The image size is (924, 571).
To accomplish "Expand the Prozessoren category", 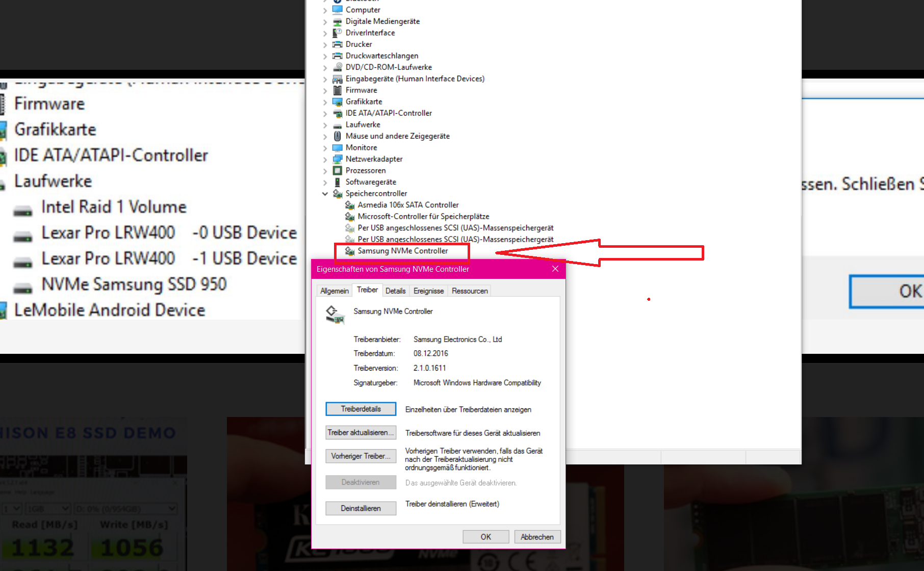I will pyautogui.click(x=325, y=171).
